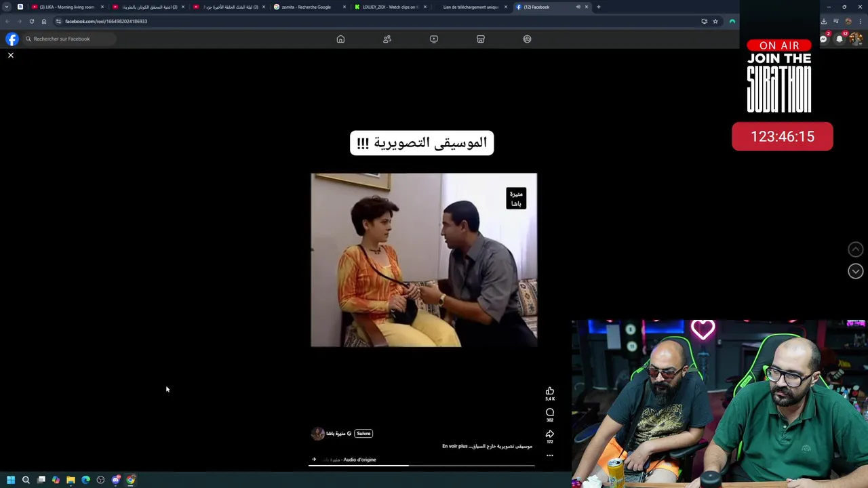Open the Video (Watch) icon in navbar

pyautogui.click(x=434, y=39)
